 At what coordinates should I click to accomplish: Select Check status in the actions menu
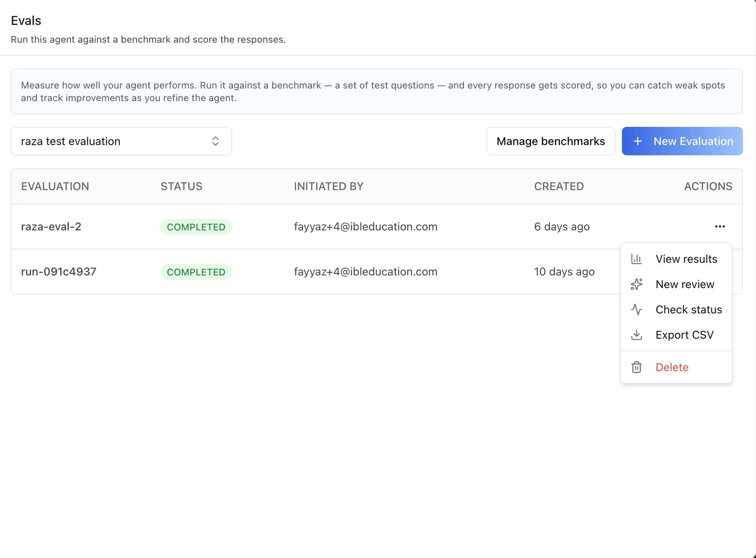(676, 309)
